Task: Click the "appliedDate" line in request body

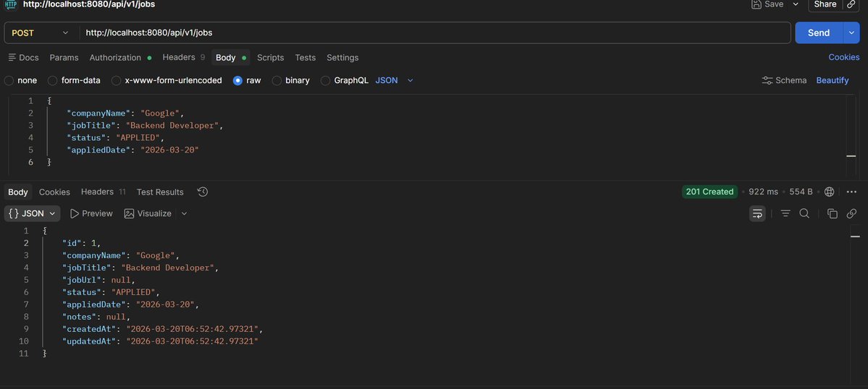Action: coord(132,150)
